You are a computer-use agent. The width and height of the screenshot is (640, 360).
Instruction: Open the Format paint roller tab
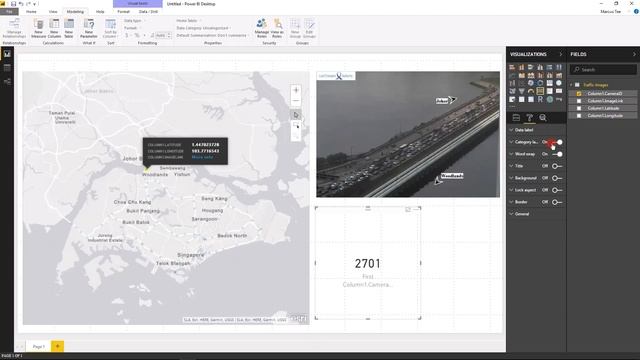(529, 118)
